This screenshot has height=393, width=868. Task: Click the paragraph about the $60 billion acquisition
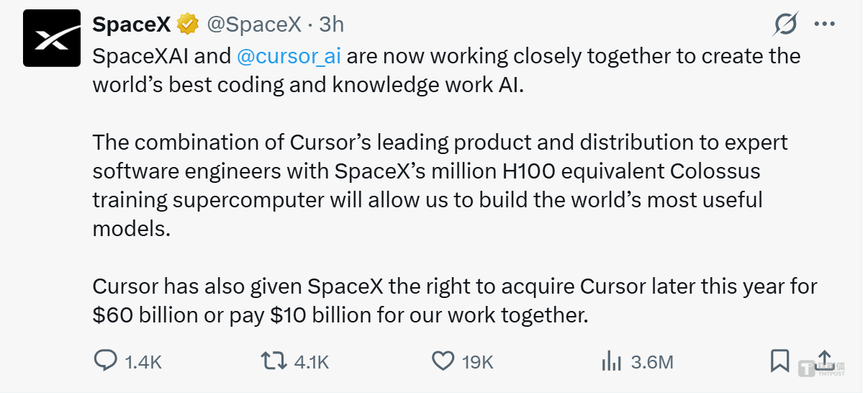coord(454,300)
